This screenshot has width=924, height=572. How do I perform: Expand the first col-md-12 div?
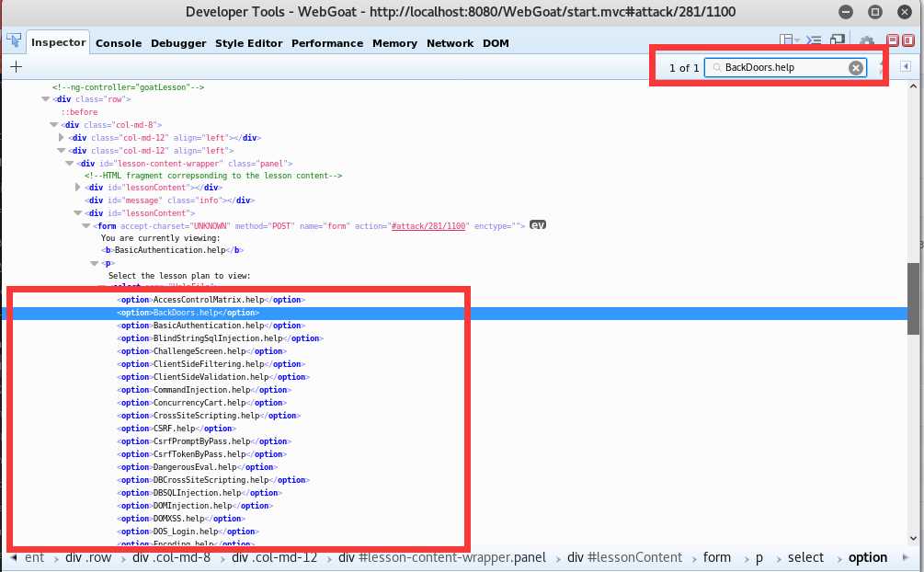tap(62, 137)
